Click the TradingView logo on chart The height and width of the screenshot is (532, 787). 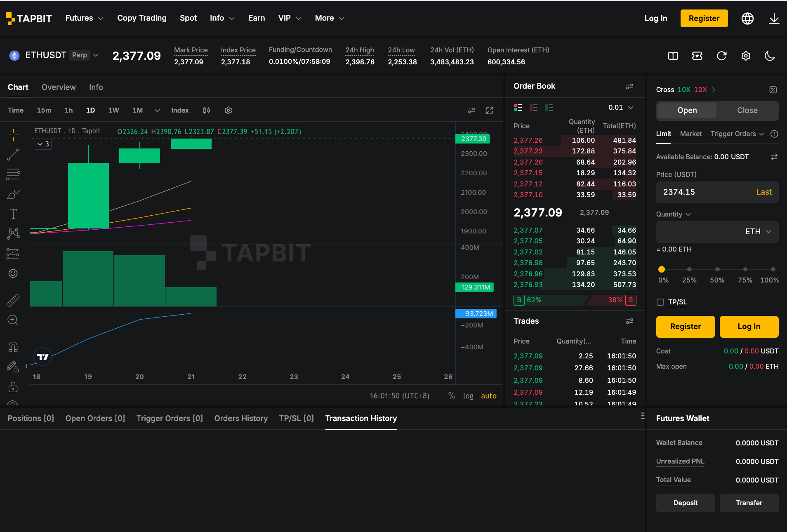(42, 357)
